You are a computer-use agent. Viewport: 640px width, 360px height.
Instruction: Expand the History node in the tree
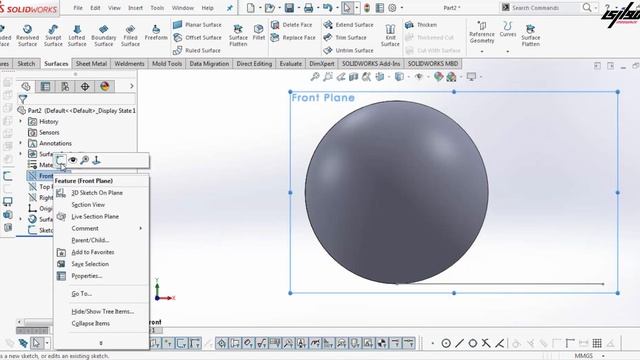point(20,121)
